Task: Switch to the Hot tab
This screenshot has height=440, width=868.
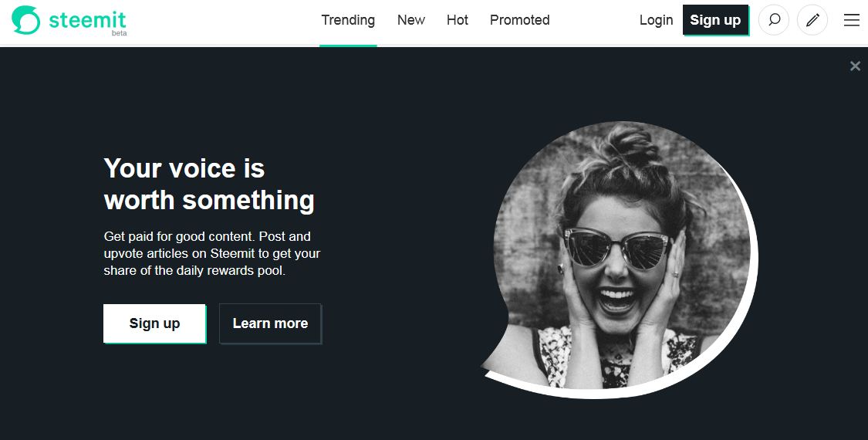Action: 458,20
